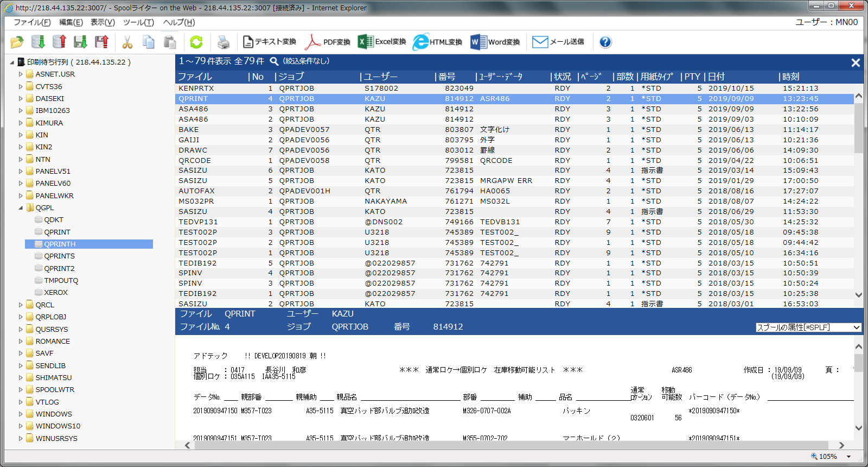Screen dimensions: 868x467
Task: Expand the ASNET.USR library node
Action: point(21,74)
